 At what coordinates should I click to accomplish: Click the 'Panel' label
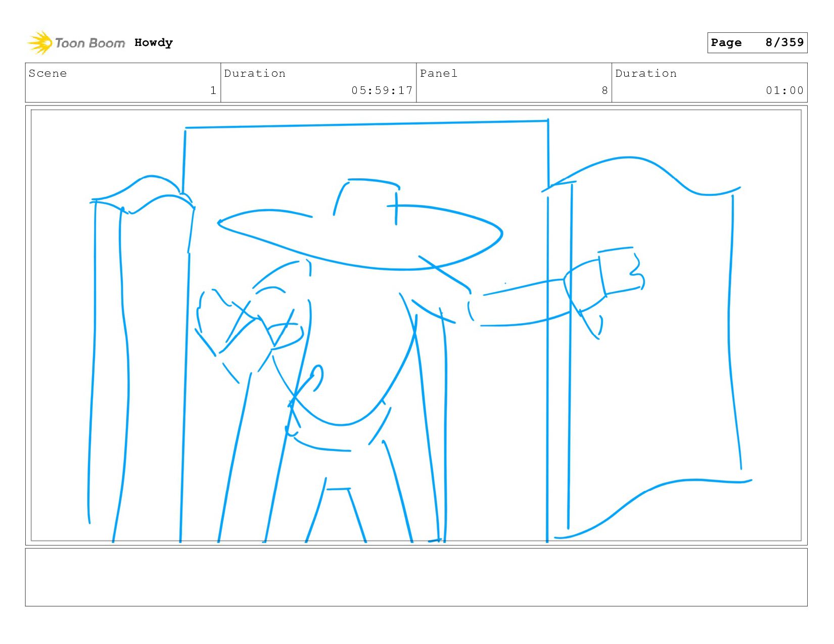click(x=439, y=73)
